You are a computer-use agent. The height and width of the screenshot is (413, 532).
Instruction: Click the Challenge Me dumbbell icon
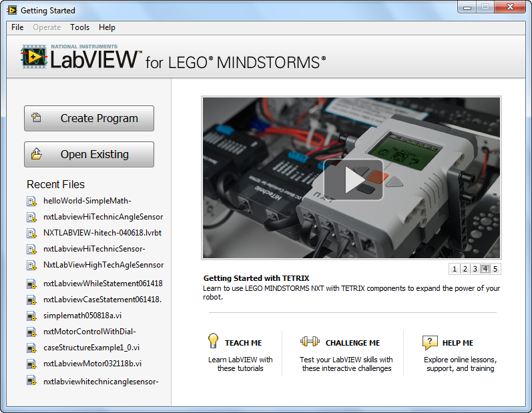[x=310, y=342]
